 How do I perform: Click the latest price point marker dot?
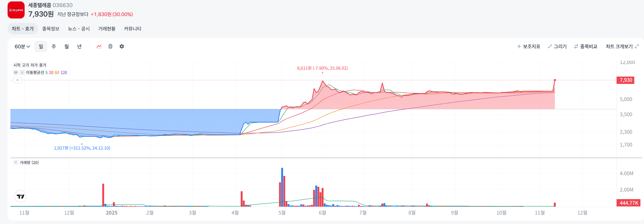[x=555, y=80]
